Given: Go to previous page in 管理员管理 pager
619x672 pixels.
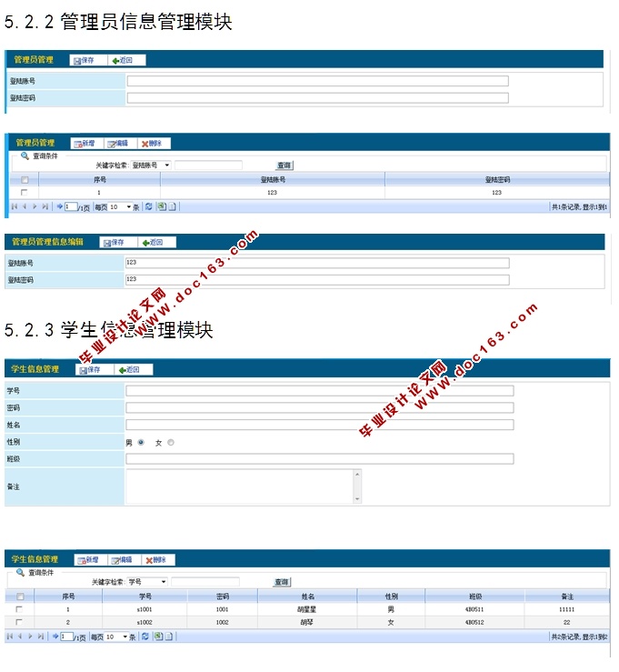Looking at the screenshot, I should pos(25,207).
